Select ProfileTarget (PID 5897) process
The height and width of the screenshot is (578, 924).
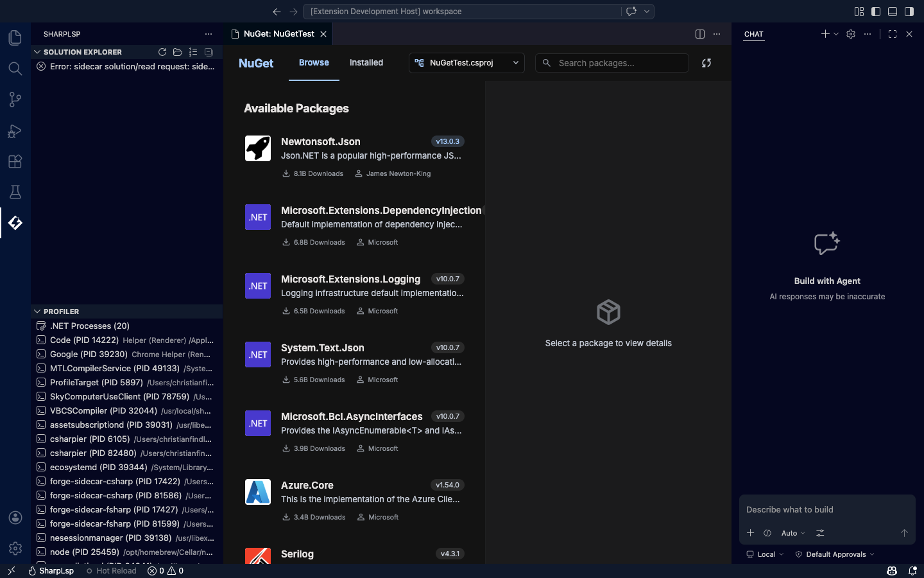pos(127,383)
